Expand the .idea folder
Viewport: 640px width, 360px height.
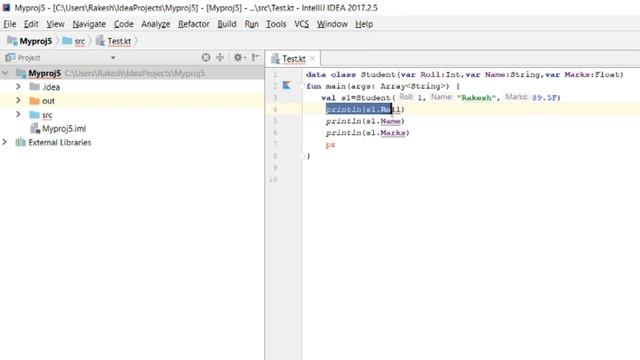(18, 87)
